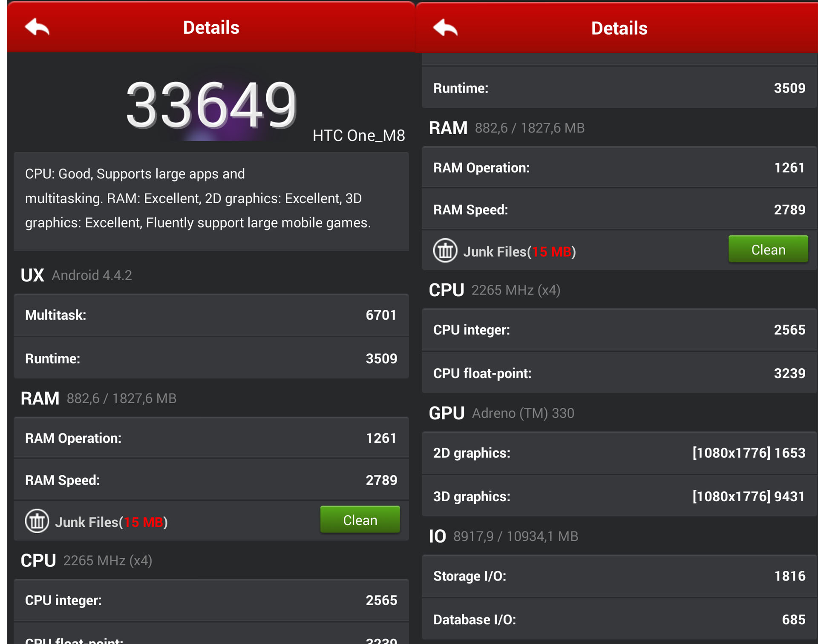Select the total score 33649
Image resolution: width=818 pixels, height=644 pixels.
211,105
